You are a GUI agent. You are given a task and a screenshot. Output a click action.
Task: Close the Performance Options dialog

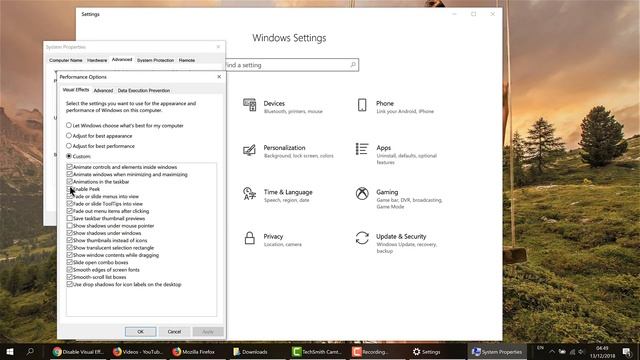click(x=219, y=77)
